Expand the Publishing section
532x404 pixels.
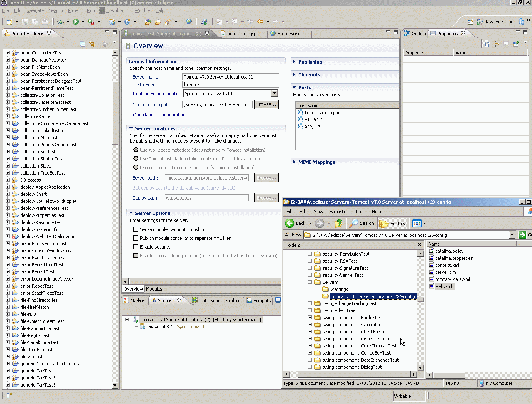pyautogui.click(x=310, y=62)
